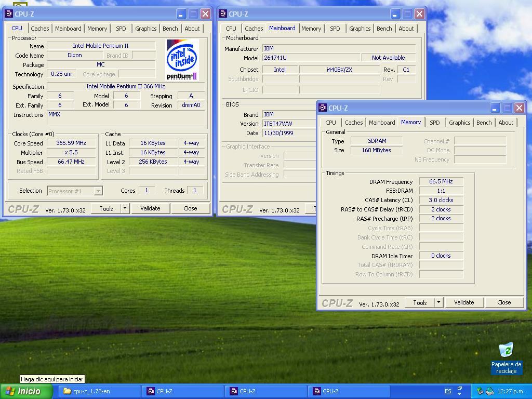Go to the About tab in the Memory window
532x399 pixels.
pyautogui.click(x=506, y=123)
